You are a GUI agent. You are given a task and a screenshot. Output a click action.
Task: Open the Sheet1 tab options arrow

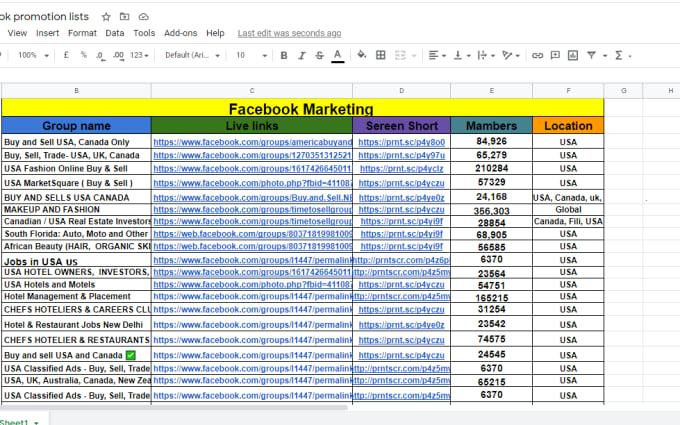tap(36, 422)
